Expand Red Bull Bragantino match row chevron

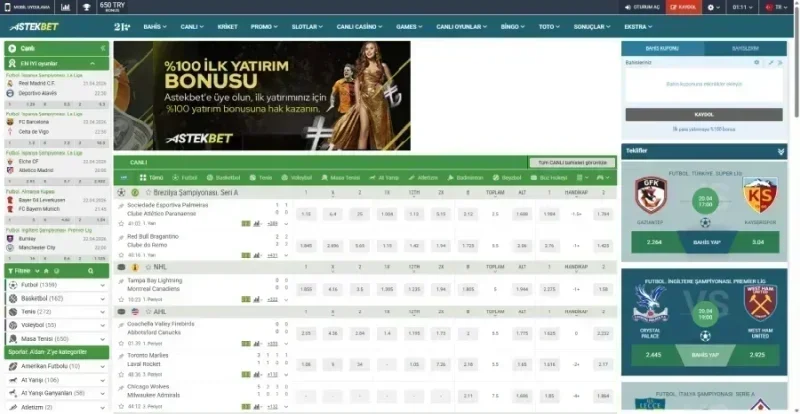(286, 255)
